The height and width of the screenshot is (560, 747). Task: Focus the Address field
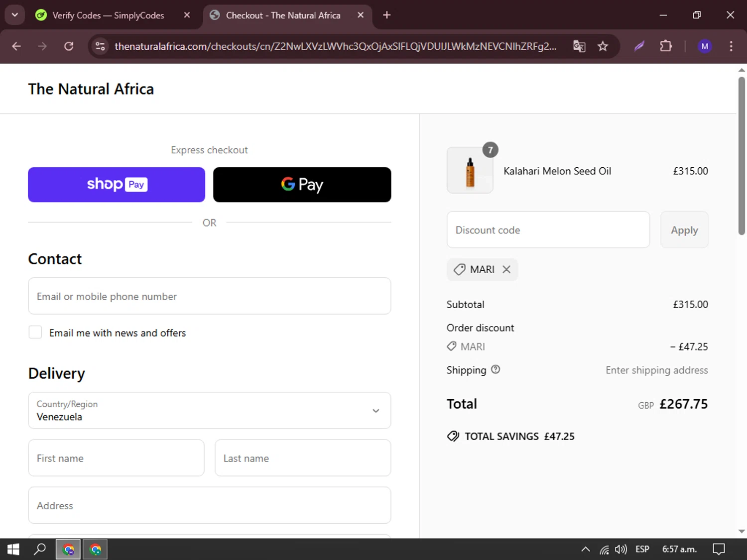point(210,505)
